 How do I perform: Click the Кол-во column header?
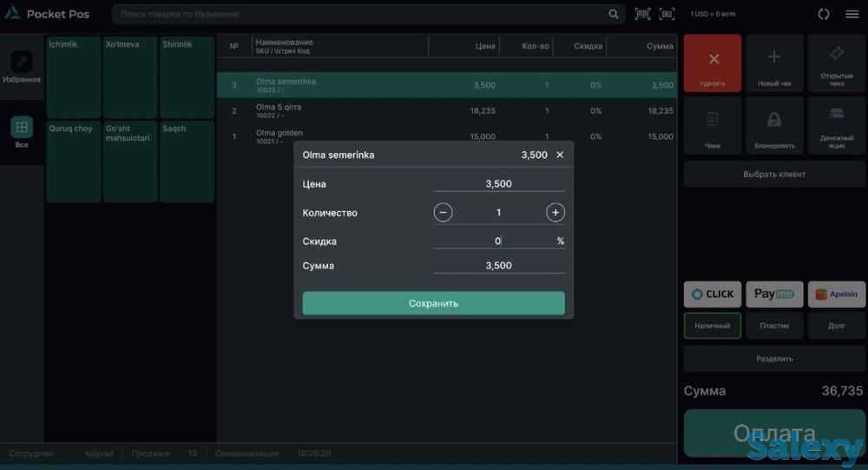536,46
